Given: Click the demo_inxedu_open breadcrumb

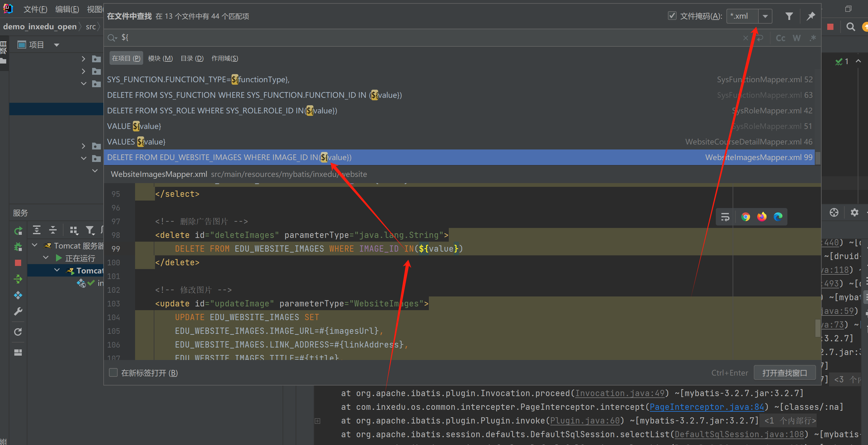Looking at the screenshot, I should pyautogui.click(x=40, y=26).
